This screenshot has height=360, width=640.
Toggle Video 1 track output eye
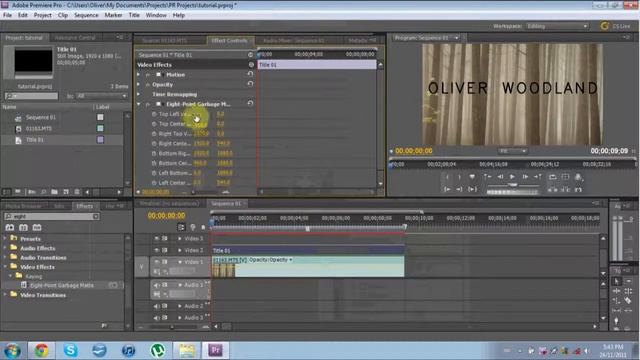[156, 262]
